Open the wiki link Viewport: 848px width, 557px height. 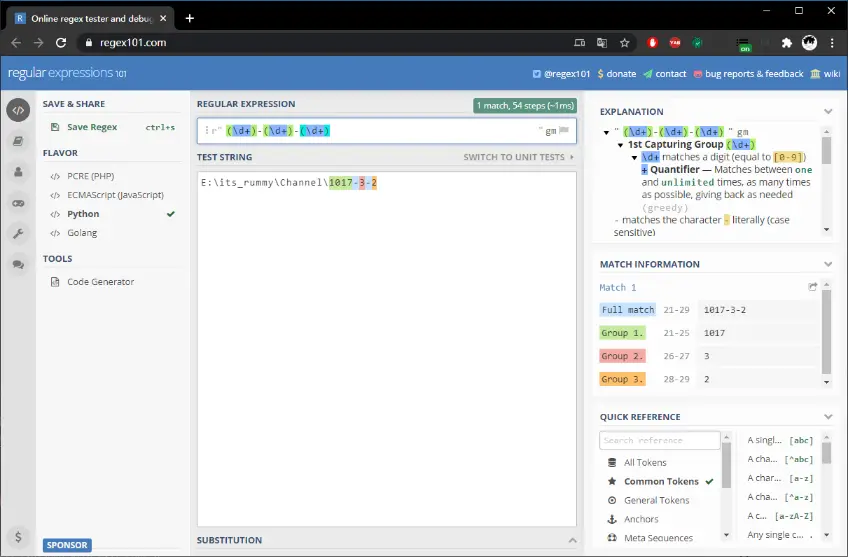825,74
